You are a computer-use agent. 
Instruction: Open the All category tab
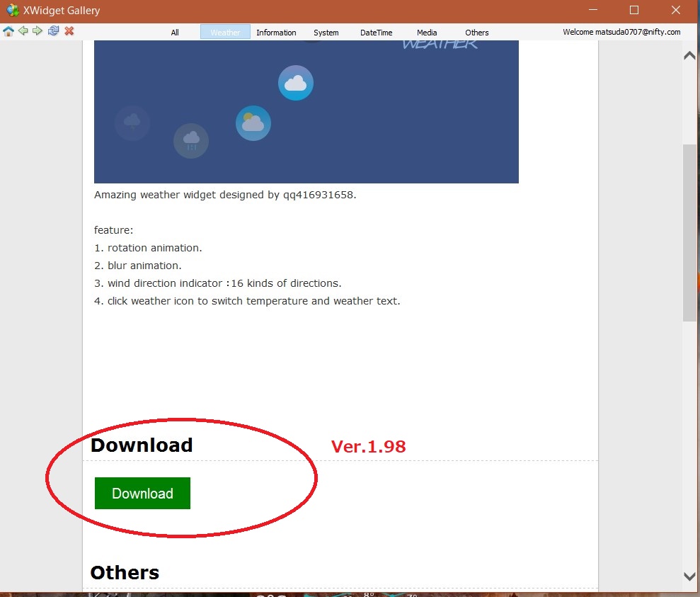pyautogui.click(x=175, y=33)
